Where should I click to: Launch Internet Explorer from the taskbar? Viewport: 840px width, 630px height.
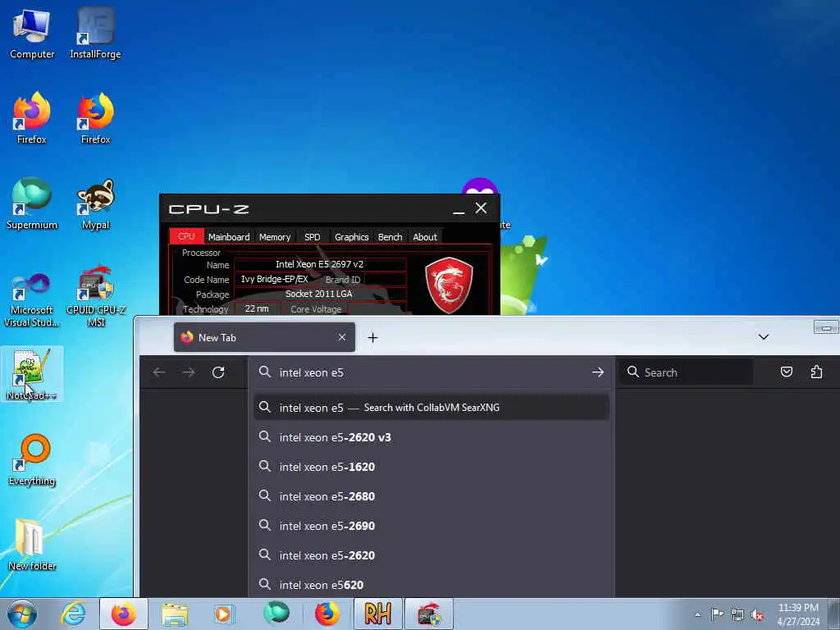73,614
